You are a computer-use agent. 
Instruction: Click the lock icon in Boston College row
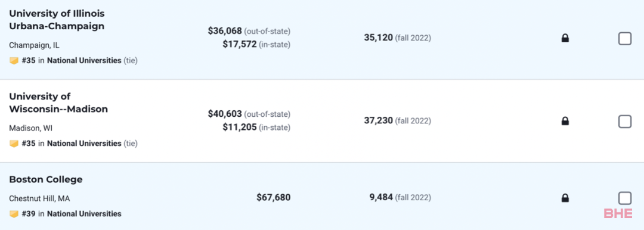coord(565,198)
